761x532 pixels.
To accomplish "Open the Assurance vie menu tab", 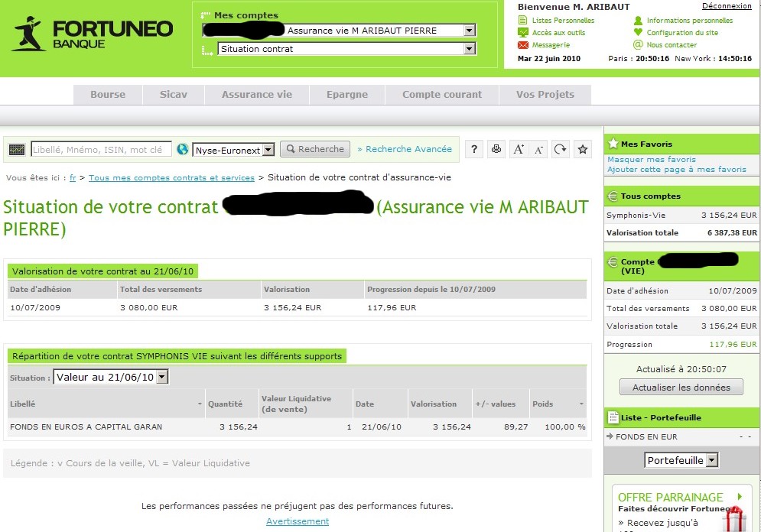I will click(x=257, y=95).
